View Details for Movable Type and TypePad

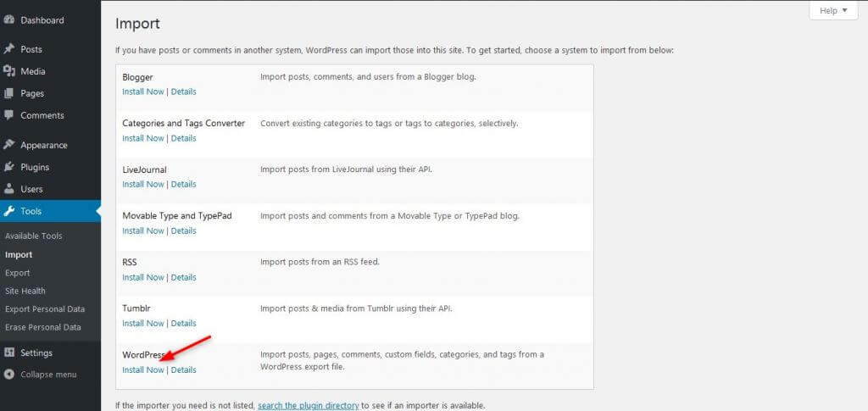click(183, 230)
